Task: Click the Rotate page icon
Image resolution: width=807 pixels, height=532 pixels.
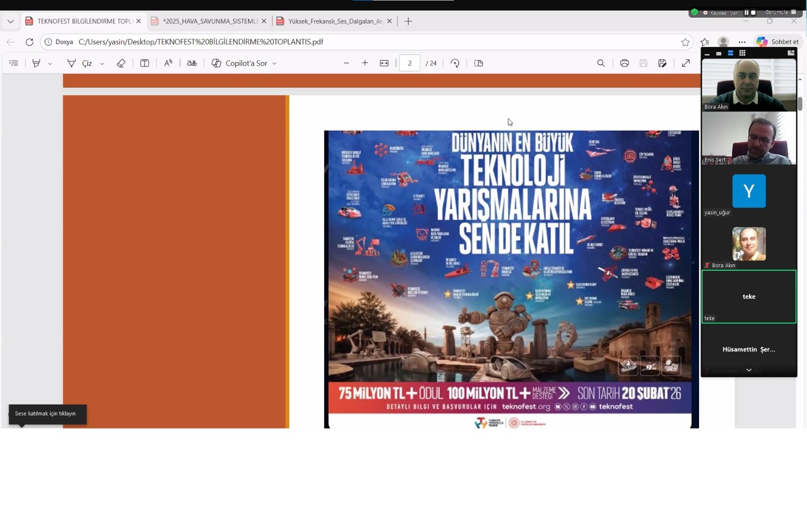Action: [x=455, y=63]
